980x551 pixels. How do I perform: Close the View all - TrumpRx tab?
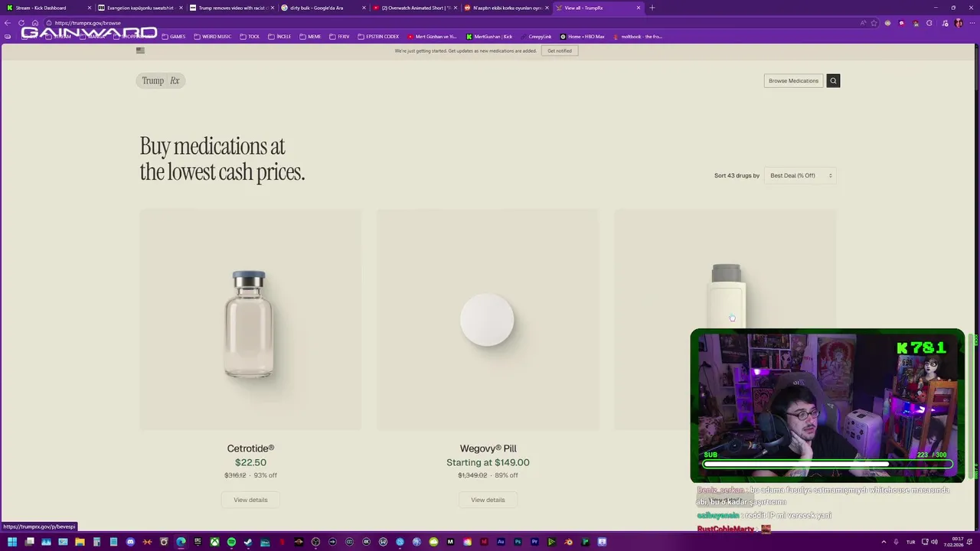point(639,8)
